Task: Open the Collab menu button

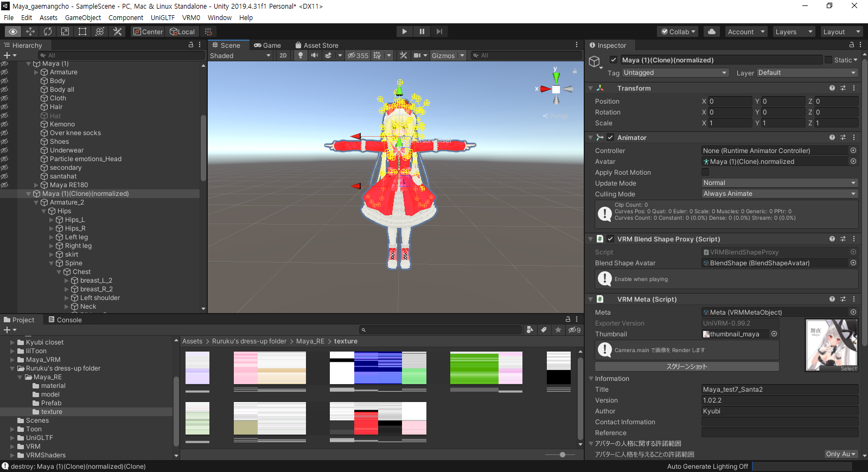Action: [x=678, y=31]
